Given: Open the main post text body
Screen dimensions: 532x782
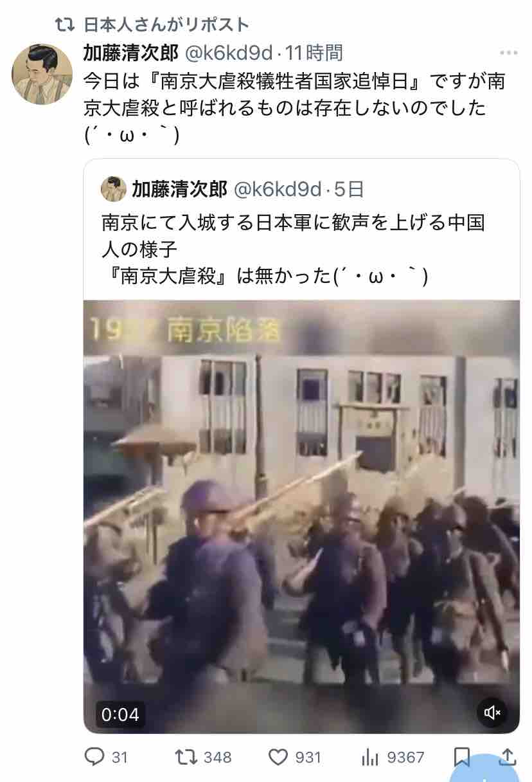Looking at the screenshot, I should click(x=294, y=108).
